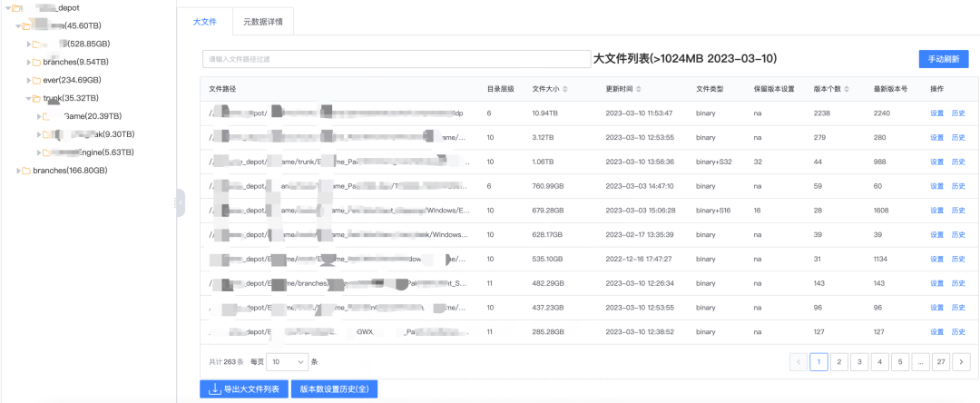This screenshot has width=980, height=403.
Task: Jump to page 27
Action: [x=941, y=362]
